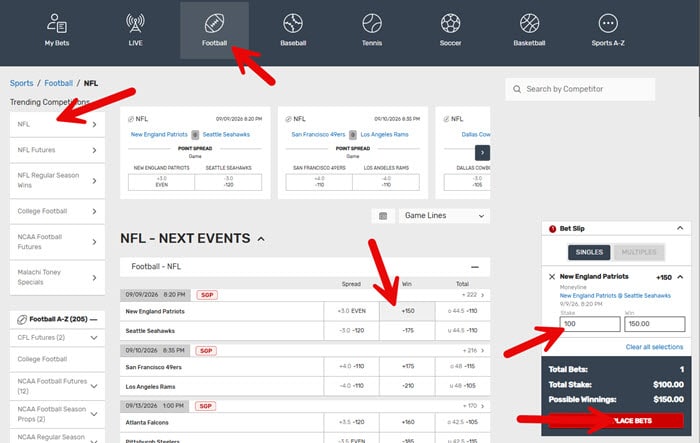Viewport: 700px width, 443px height.
Task: Collapse the Bet Slip panel
Action: tap(680, 228)
